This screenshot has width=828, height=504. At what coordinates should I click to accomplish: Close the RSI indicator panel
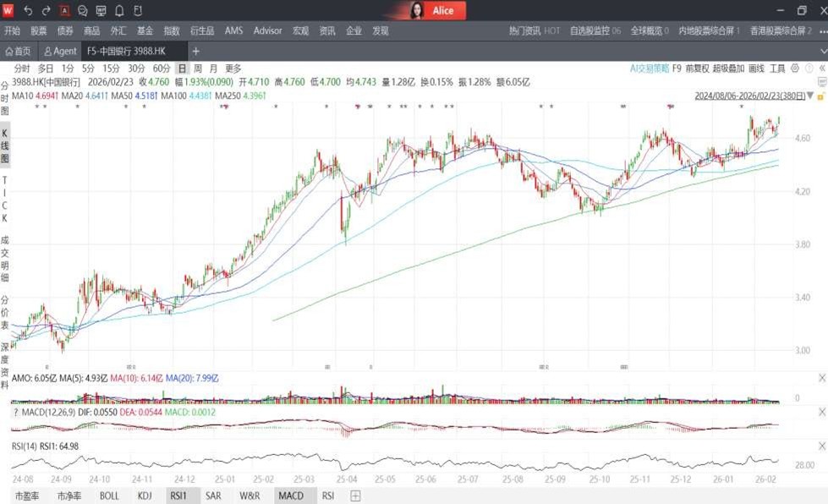pyautogui.click(x=820, y=444)
